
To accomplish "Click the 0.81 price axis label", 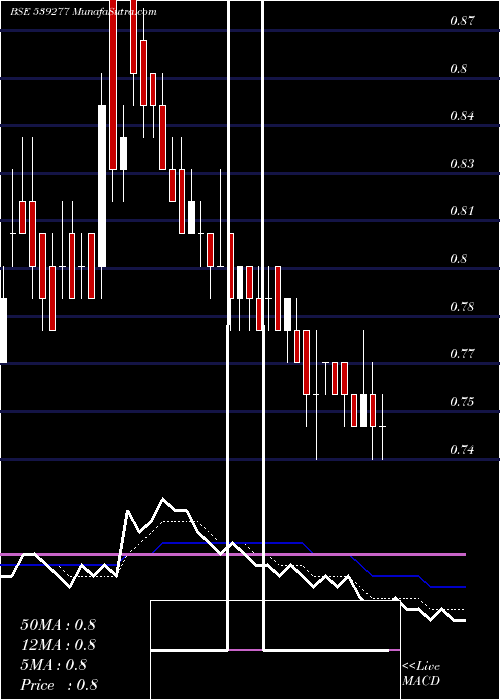I will tap(462, 211).
